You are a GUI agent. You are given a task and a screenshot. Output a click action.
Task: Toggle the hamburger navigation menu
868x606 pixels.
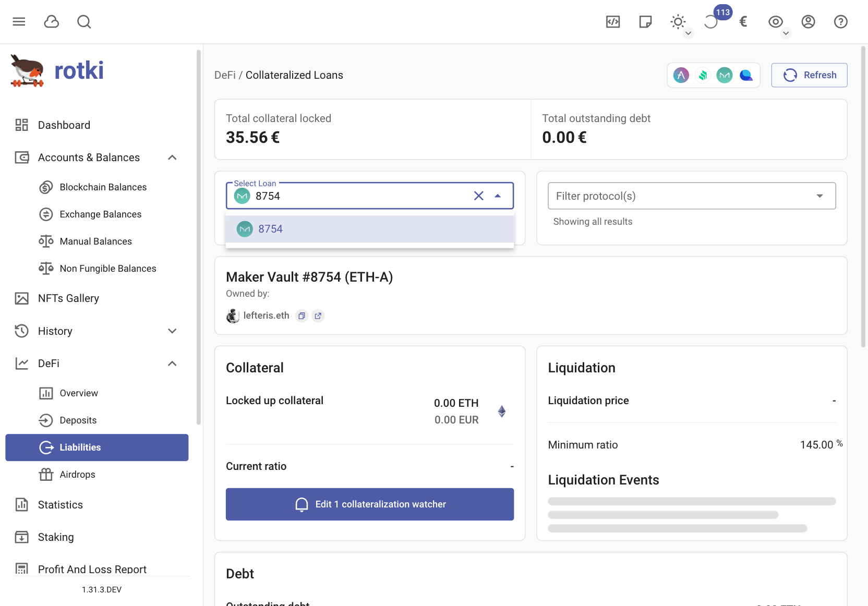19,21
